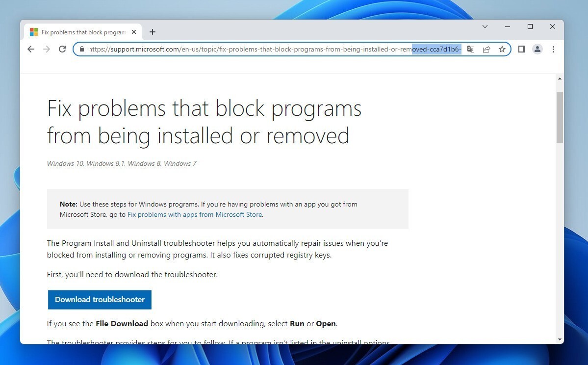This screenshot has width=588, height=365.
Task: Click the sentence First, you'll need to download
Action: pos(132,275)
